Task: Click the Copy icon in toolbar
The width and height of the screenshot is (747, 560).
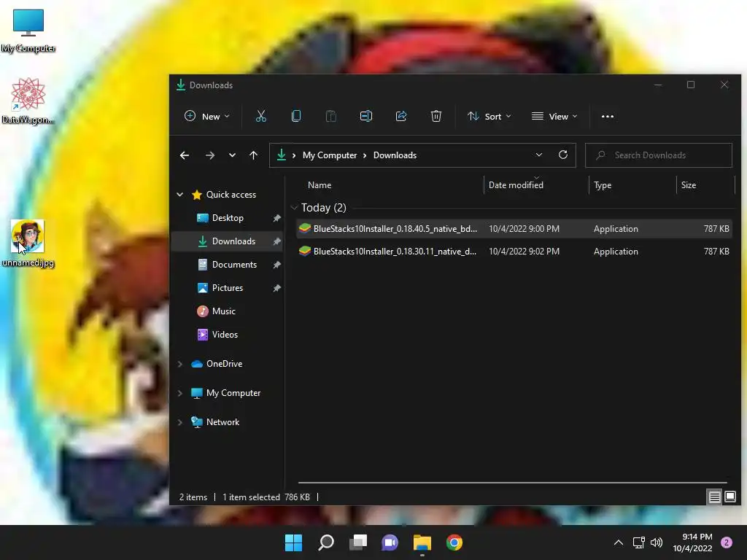Action: coord(296,116)
